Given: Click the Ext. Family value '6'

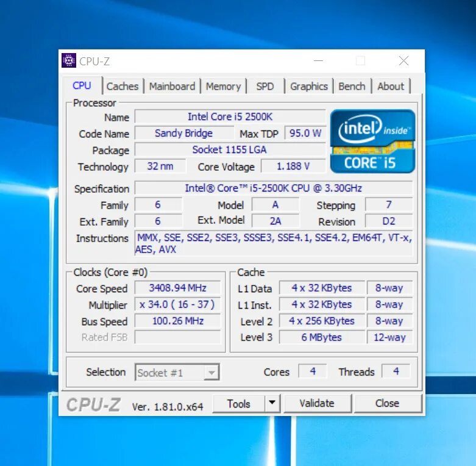Looking at the screenshot, I should pyautogui.click(x=158, y=221).
